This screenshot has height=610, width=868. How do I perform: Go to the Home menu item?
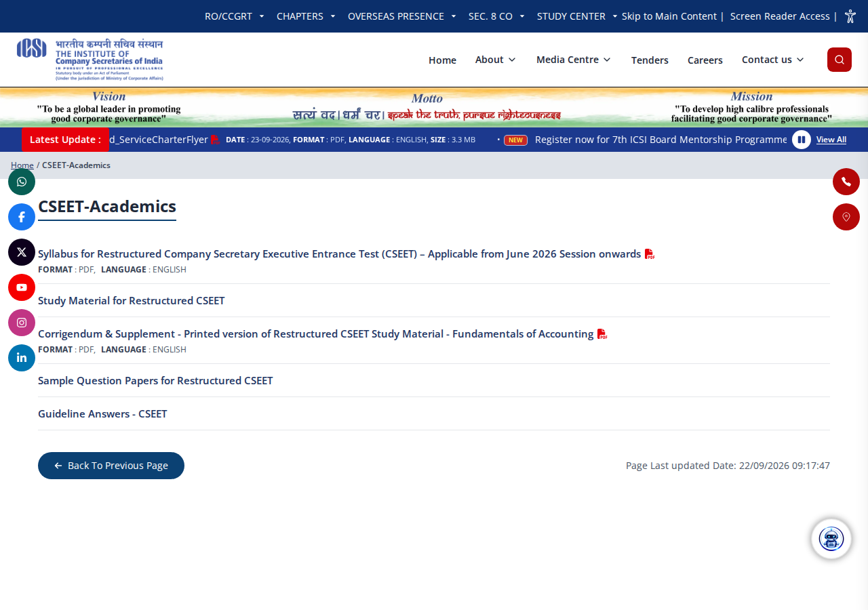tap(442, 60)
